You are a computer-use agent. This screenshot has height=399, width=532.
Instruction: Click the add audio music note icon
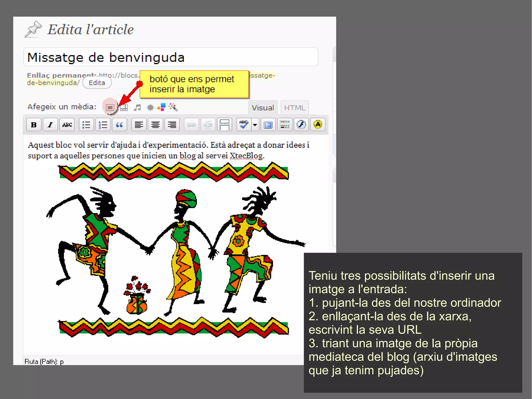pos(137,107)
